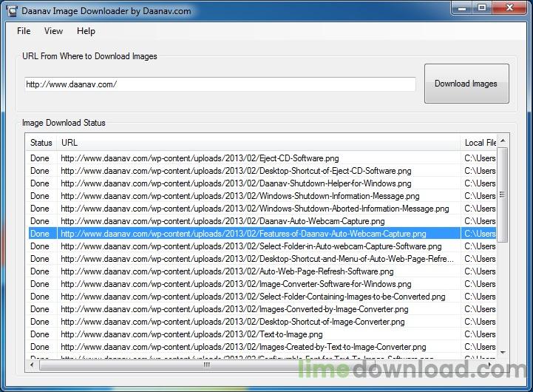Click the horizontal scrollbar thumb
This screenshot has width=533, height=392.
207,365
